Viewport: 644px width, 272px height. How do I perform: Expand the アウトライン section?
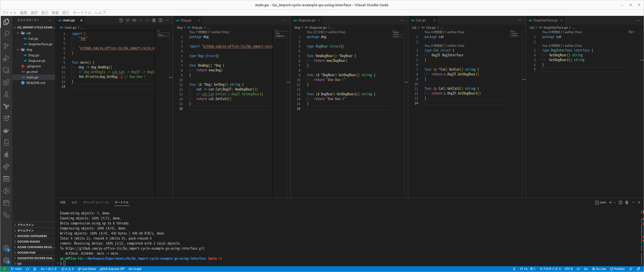[x=25, y=225]
